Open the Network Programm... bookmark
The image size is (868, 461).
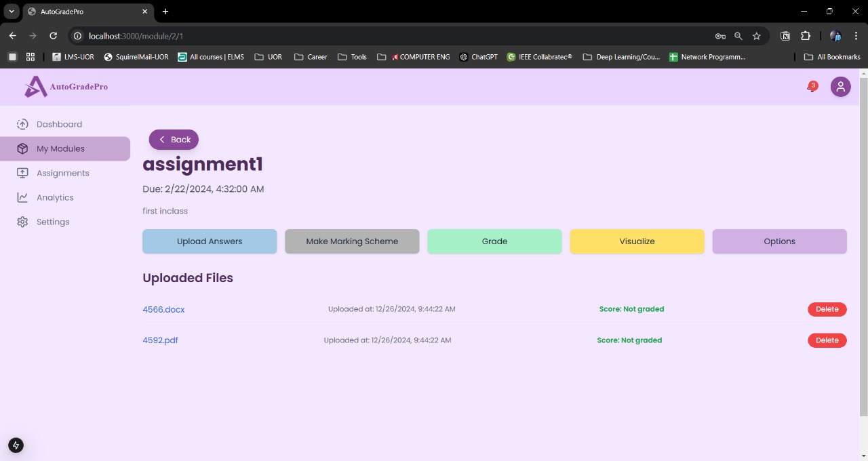point(707,57)
